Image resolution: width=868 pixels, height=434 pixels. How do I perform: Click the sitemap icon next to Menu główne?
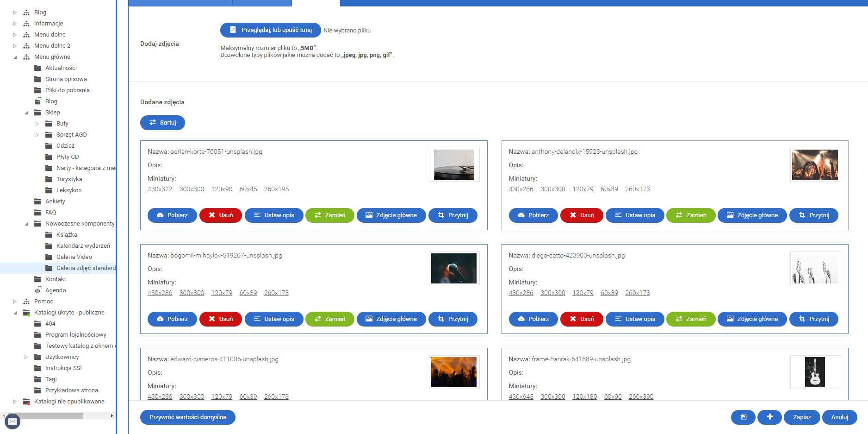(x=26, y=57)
